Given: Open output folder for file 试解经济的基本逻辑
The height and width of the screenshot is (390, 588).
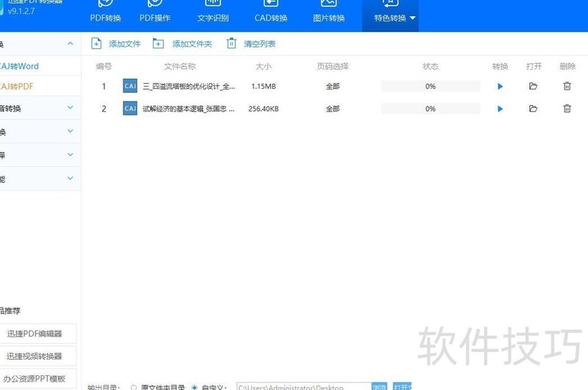Looking at the screenshot, I should click(533, 109).
